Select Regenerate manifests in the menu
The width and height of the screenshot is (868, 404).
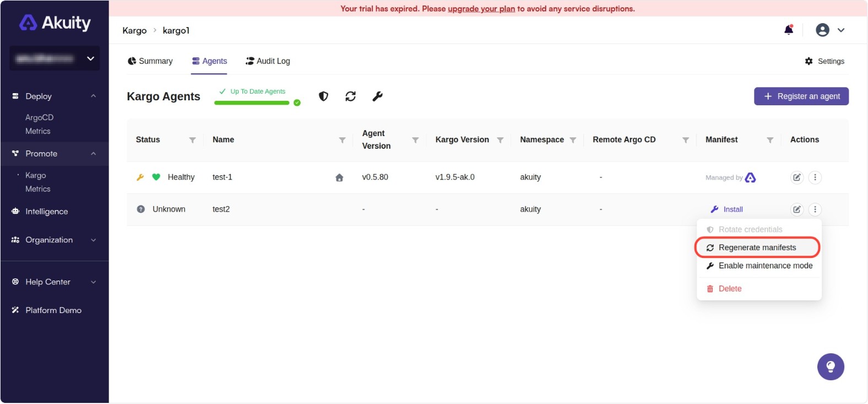tap(757, 247)
